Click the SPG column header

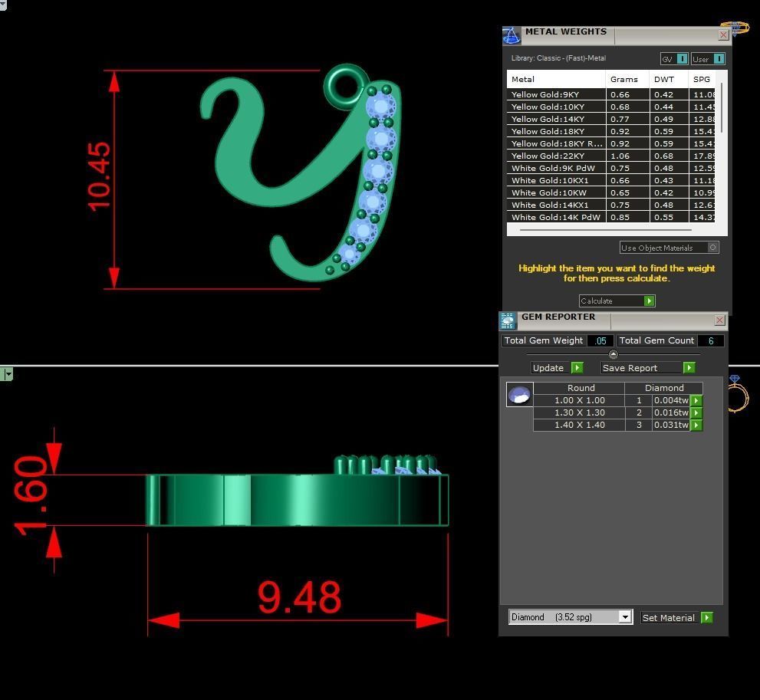click(702, 79)
